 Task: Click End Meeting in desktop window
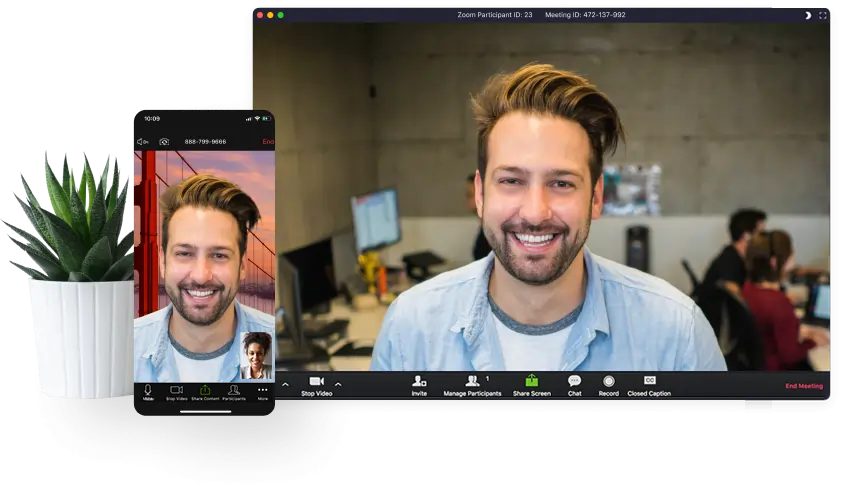(x=804, y=386)
